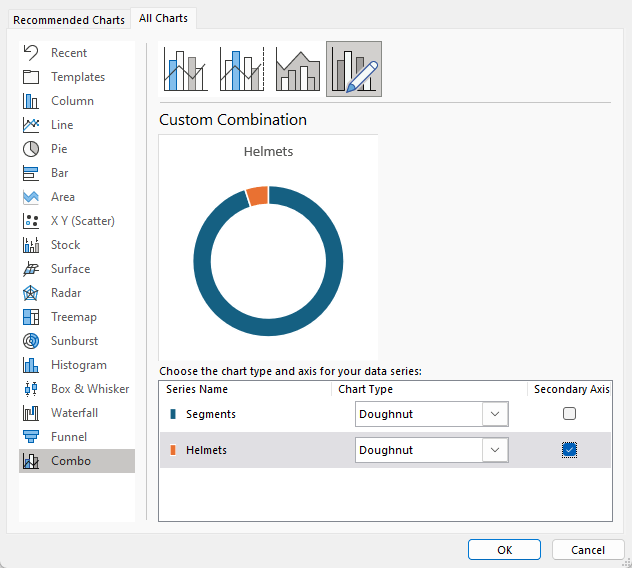Switch to the All Charts tab
Viewport: 632px width, 568px height.
click(163, 18)
